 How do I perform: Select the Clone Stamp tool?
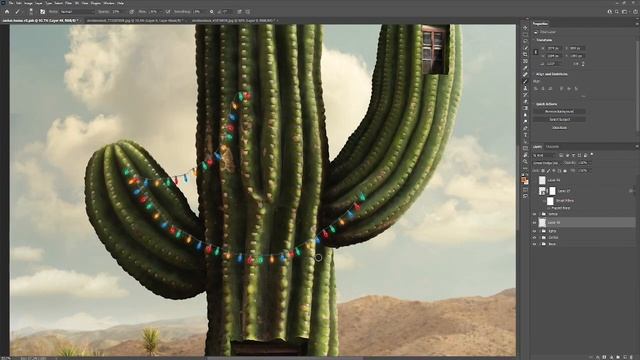525,88
